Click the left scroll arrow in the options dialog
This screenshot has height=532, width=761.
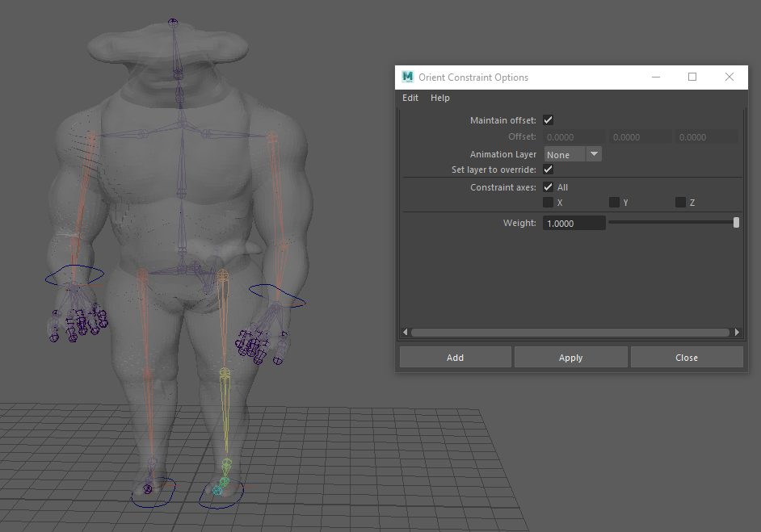pyautogui.click(x=406, y=332)
